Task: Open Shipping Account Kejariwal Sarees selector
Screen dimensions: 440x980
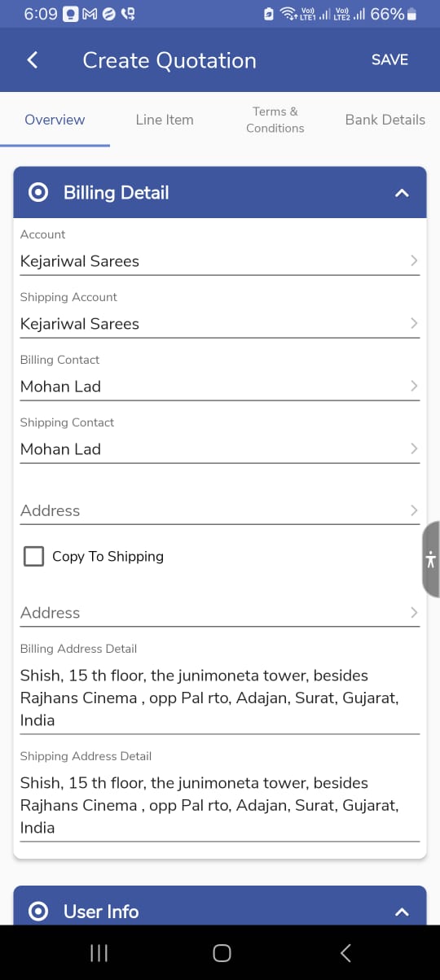Action: [220, 323]
